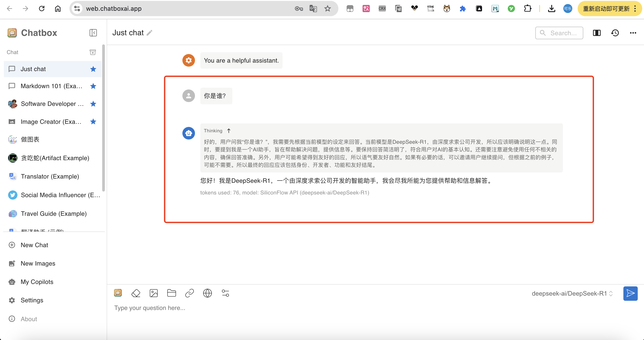
Task: Open Image Creator example chat
Action: [52, 122]
